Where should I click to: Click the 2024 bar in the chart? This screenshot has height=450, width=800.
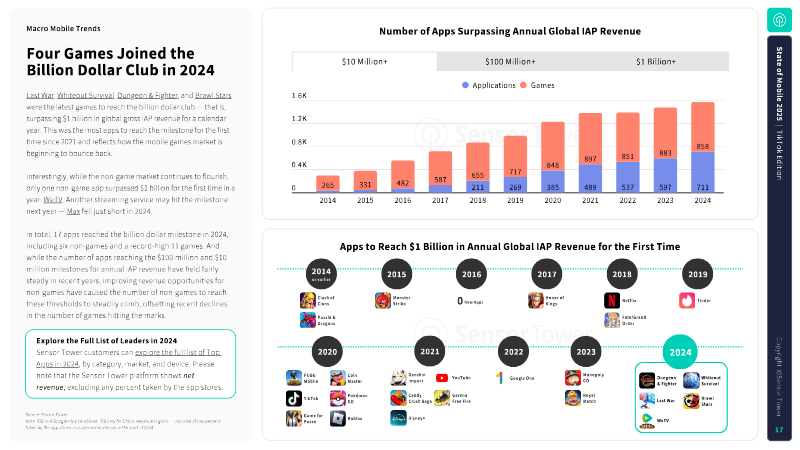(703, 147)
